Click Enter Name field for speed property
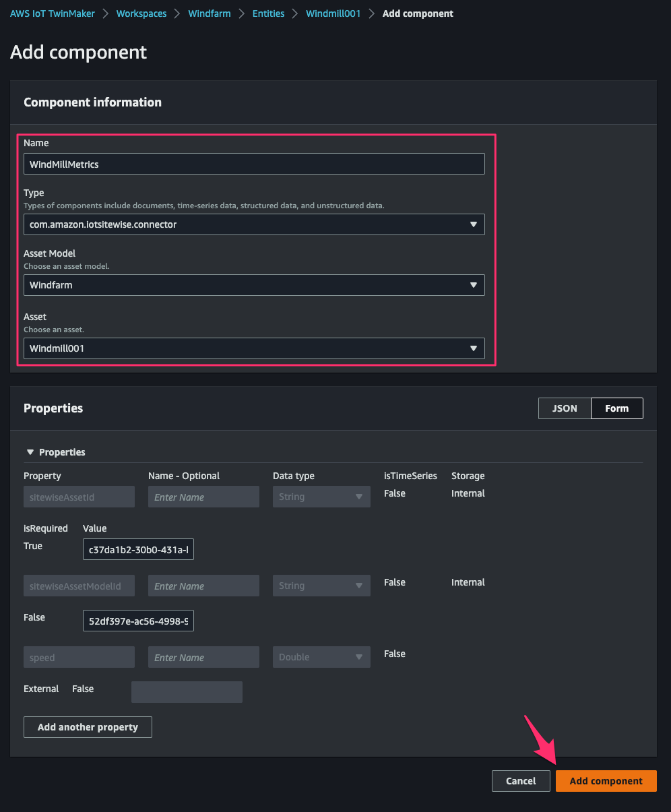The image size is (671, 812). [x=203, y=657]
